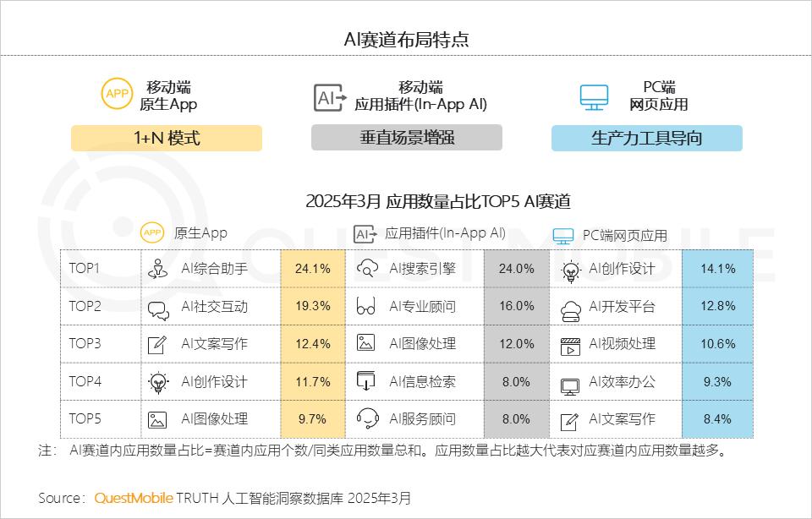Click the AI视频处理 clapperboard icon
Viewport: 812px width, 519px height.
570,347
